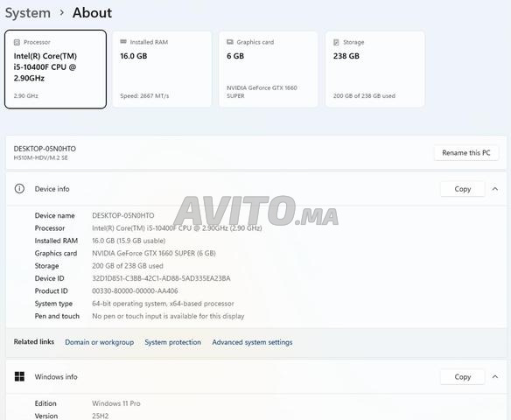Click the Product ID row label
Image resolution: width=511 pixels, height=420 pixels.
(x=51, y=291)
